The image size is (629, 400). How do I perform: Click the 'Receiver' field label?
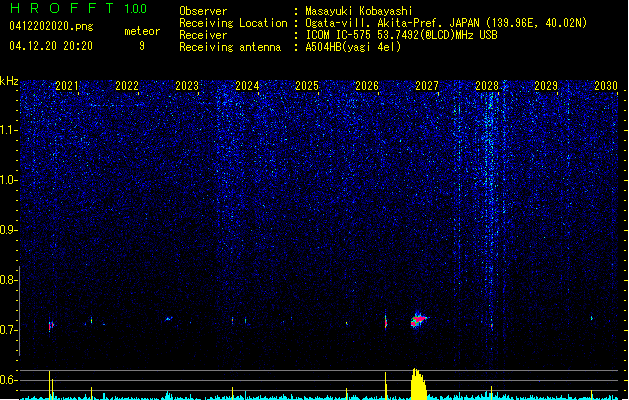pos(203,35)
